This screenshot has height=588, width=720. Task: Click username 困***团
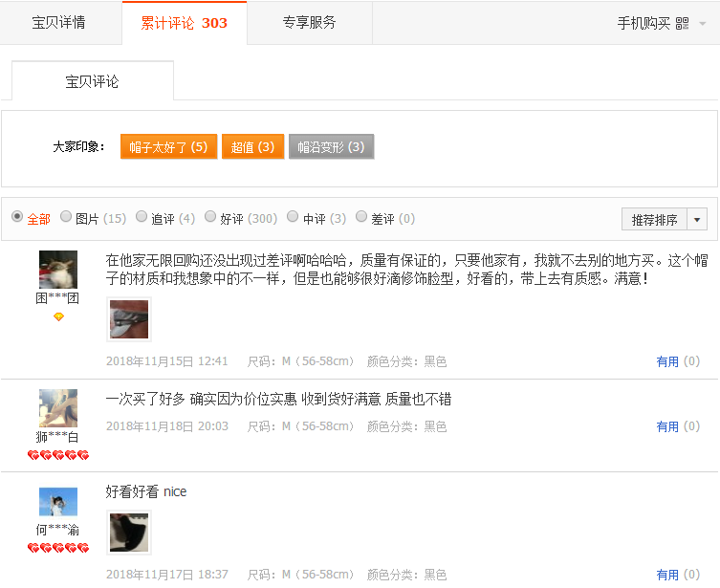pyautogui.click(x=58, y=298)
